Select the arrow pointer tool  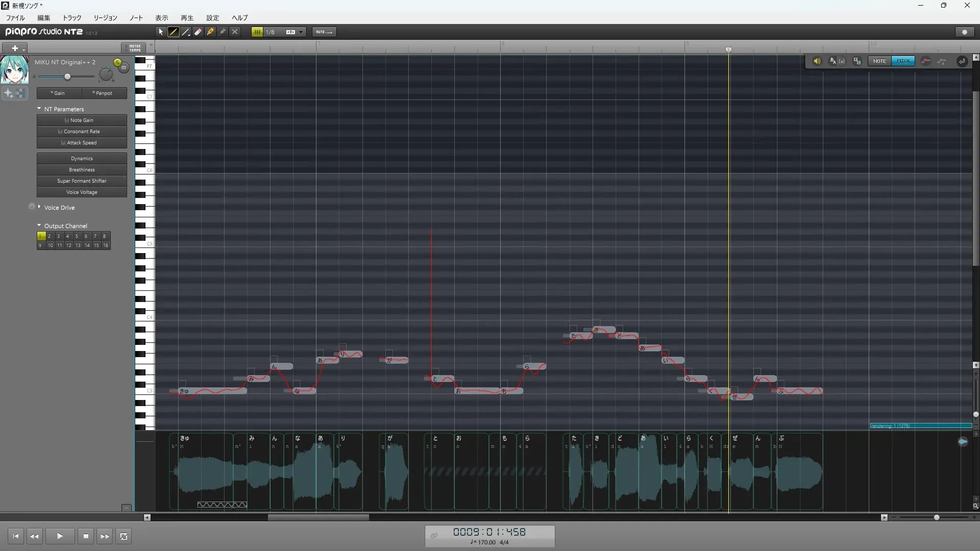pos(161,32)
